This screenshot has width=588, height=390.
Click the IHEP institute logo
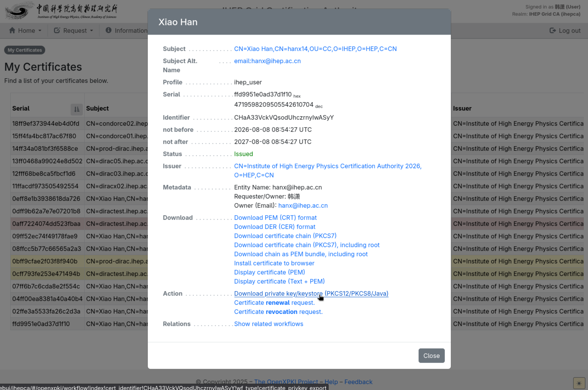click(x=61, y=11)
